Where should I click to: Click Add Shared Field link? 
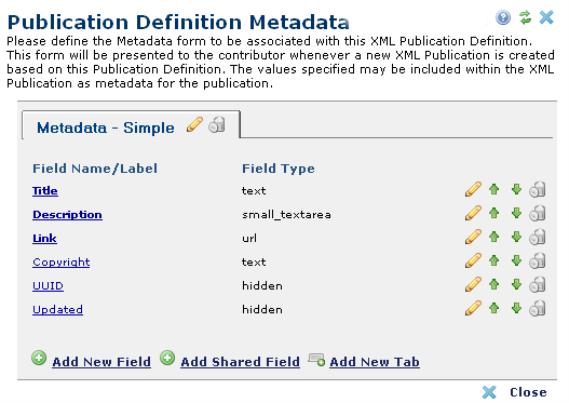pyautogui.click(x=240, y=362)
